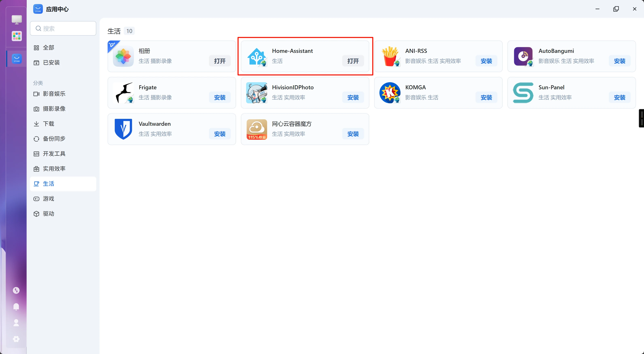Click the Vaultwarden title text
The width and height of the screenshot is (644, 354).
tap(155, 124)
